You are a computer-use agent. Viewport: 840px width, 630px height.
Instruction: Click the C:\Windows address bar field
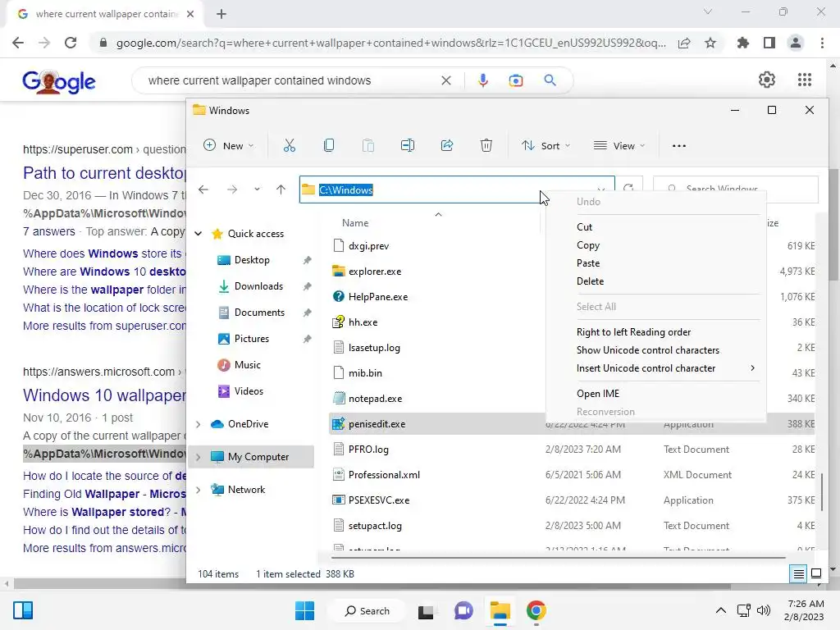click(x=456, y=189)
